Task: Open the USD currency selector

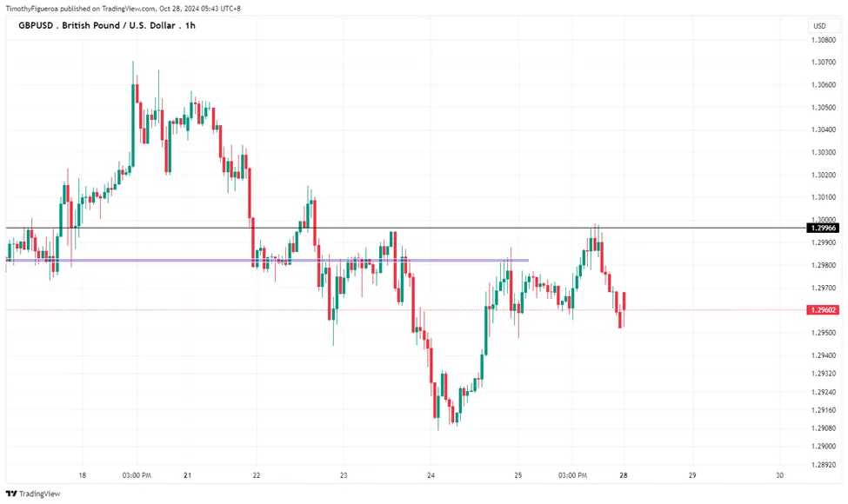Action: [x=820, y=26]
